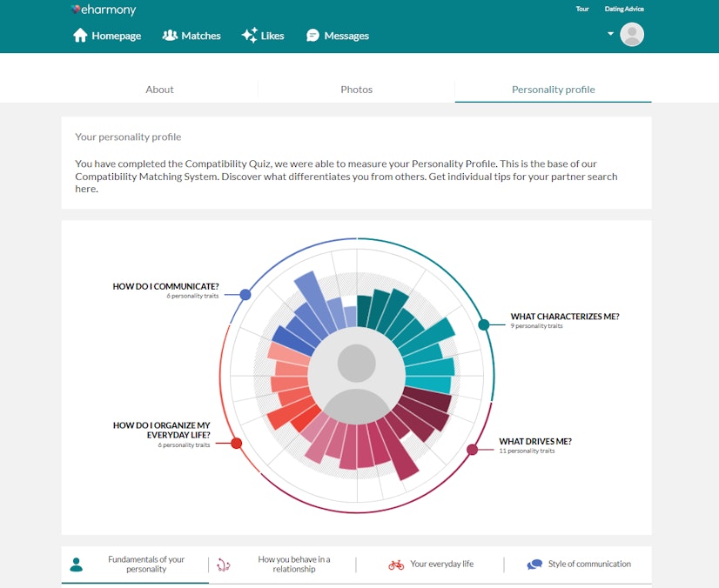Click the profile avatar picture
The width and height of the screenshot is (719, 588).
633,34
